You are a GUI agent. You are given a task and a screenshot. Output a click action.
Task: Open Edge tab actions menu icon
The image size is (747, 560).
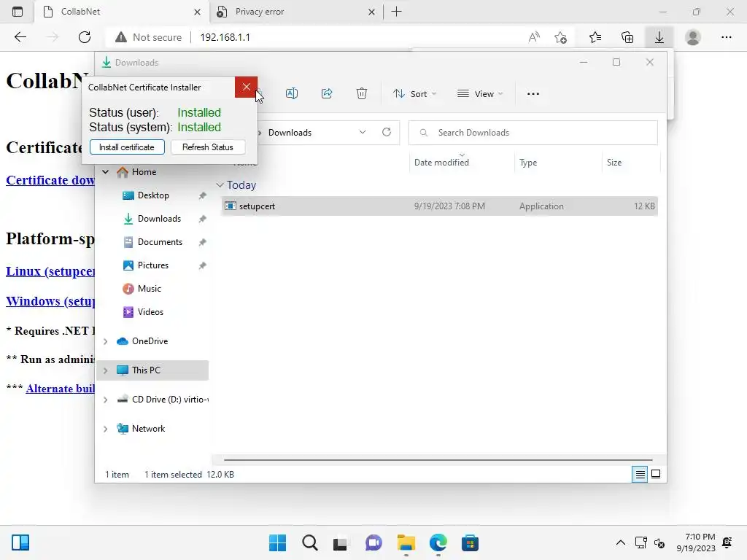click(x=18, y=12)
